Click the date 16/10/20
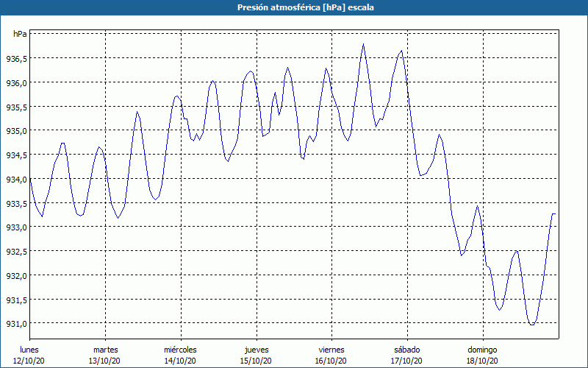 point(331,361)
